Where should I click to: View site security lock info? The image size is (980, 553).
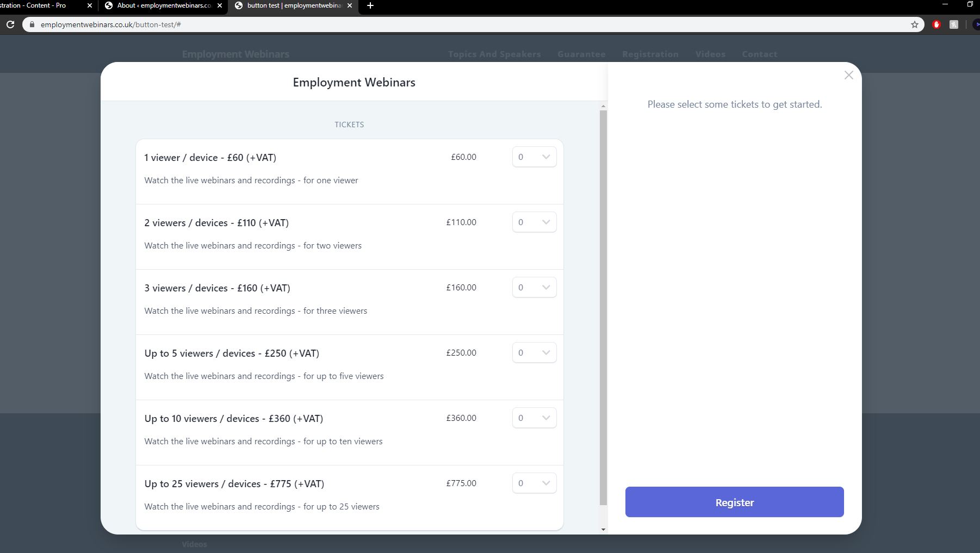point(32,24)
